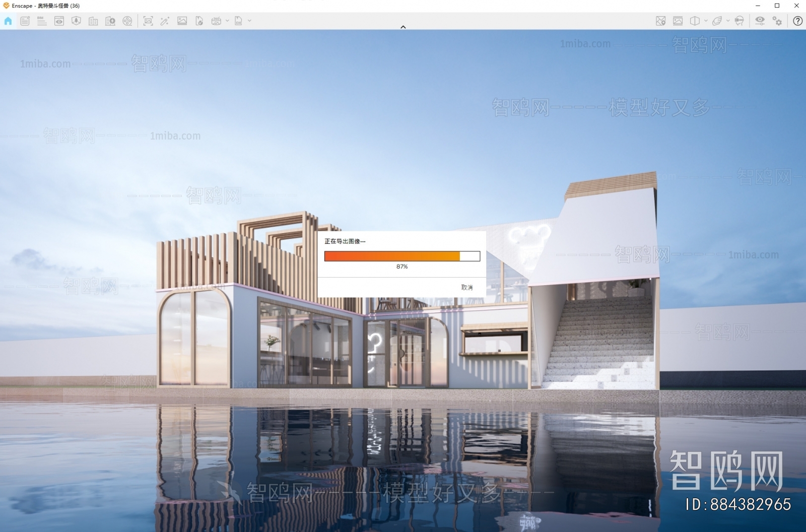
Task: Toggle the VR headset mode
Action: tap(740, 21)
